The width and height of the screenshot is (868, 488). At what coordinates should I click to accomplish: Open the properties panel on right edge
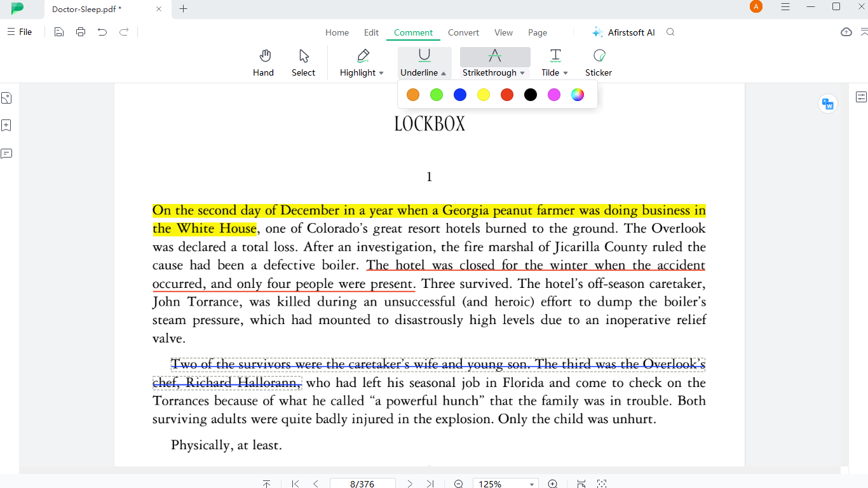(x=861, y=97)
